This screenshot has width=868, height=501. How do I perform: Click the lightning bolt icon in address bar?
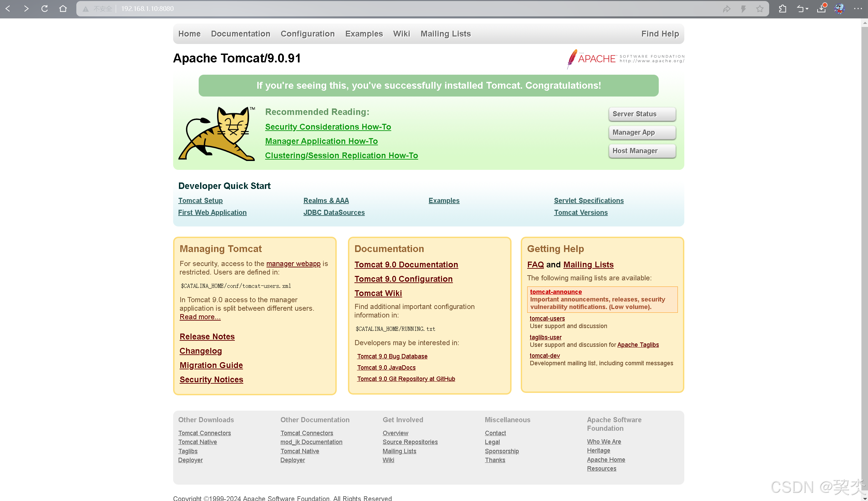tap(743, 9)
